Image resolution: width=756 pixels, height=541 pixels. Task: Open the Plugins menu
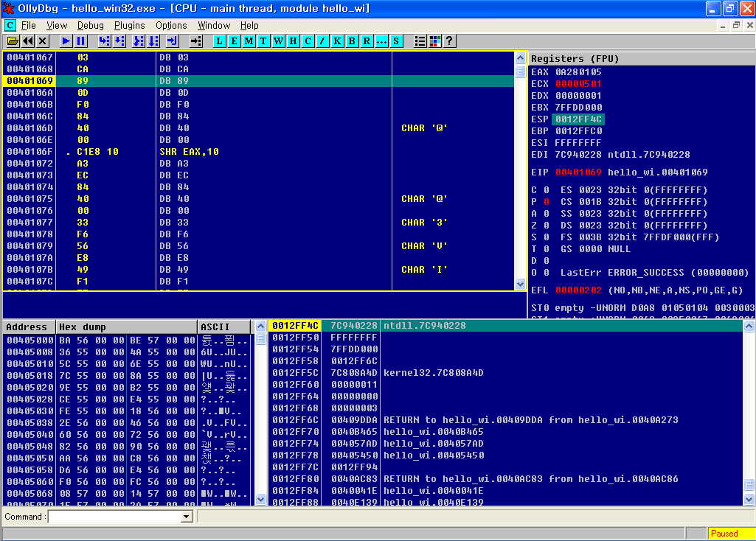(x=130, y=25)
